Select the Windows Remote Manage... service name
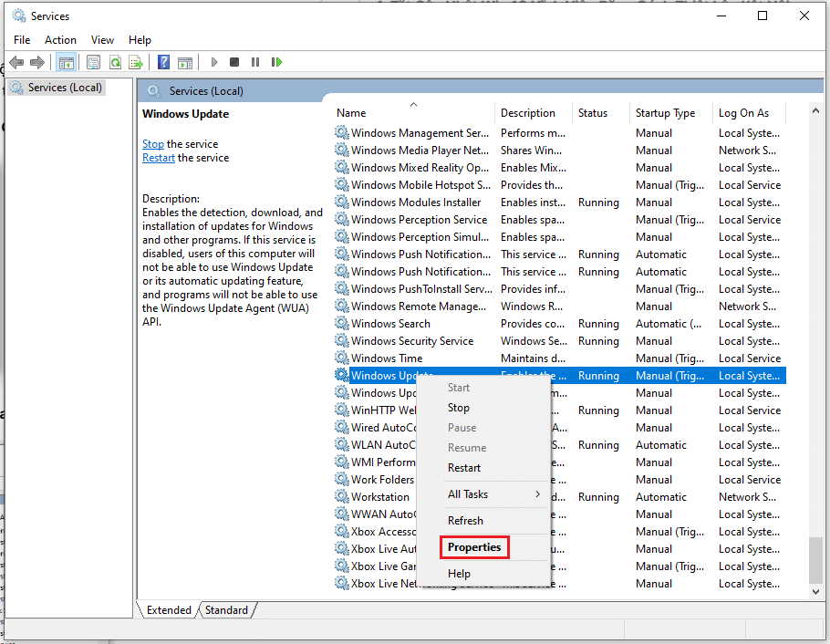This screenshot has width=830, height=644. tap(418, 306)
